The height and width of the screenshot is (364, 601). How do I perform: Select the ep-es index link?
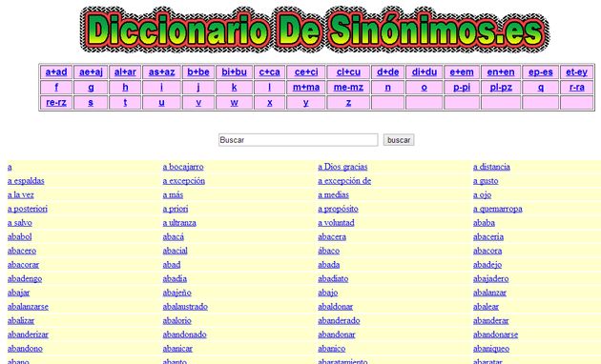[541, 72]
